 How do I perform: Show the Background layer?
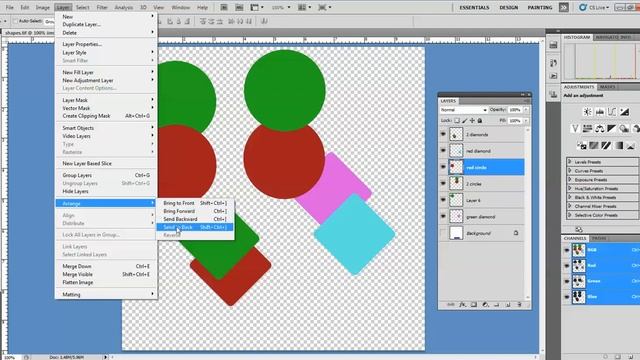pyautogui.click(x=443, y=233)
